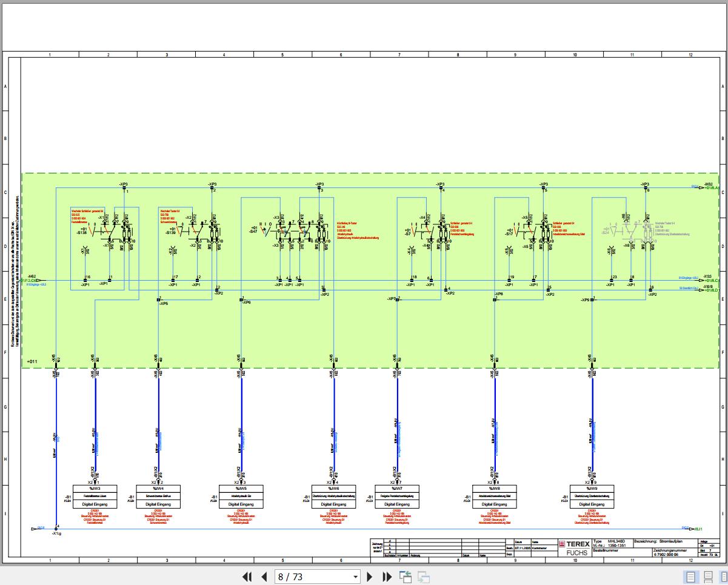Jump to the first page

247,577
